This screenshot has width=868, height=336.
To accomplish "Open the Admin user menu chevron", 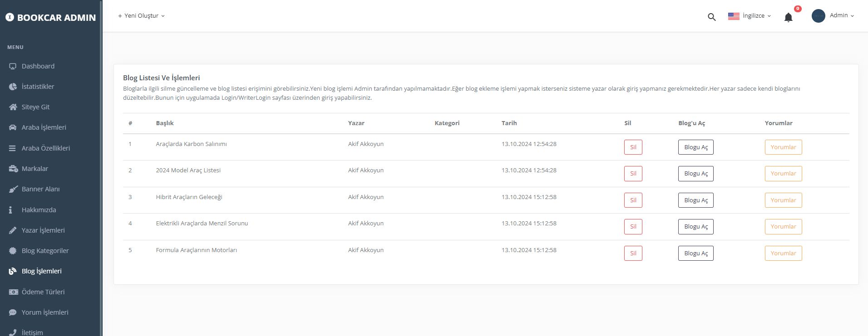I will tap(852, 16).
